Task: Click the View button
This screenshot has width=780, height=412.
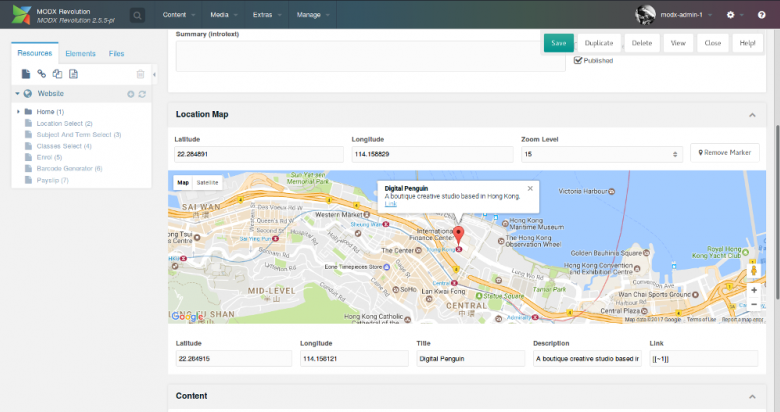Action: click(678, 43)
